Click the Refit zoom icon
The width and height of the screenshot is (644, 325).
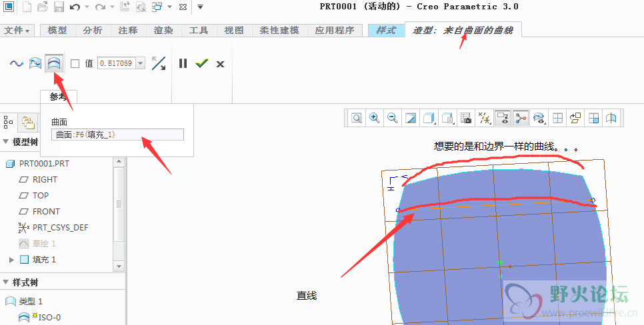click(x=357, y=119)
